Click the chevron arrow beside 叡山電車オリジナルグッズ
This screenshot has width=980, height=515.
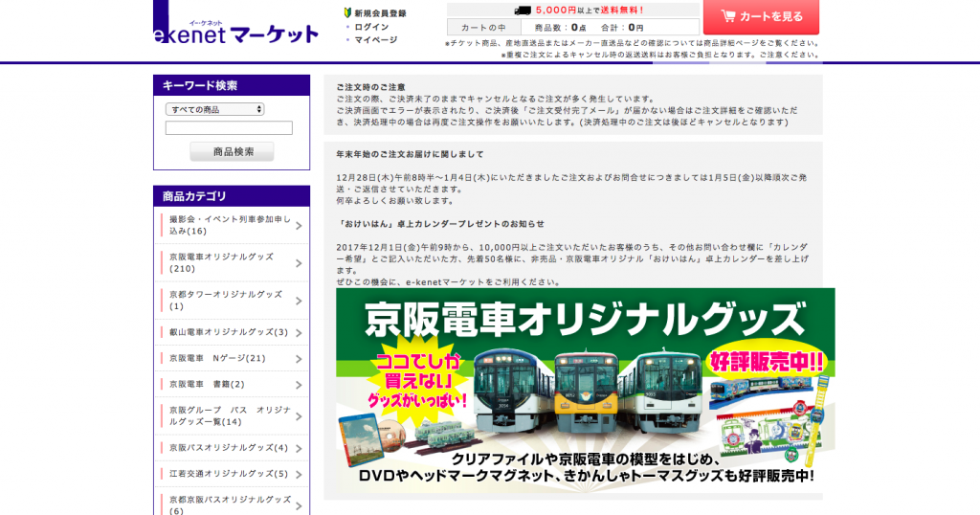300,333
